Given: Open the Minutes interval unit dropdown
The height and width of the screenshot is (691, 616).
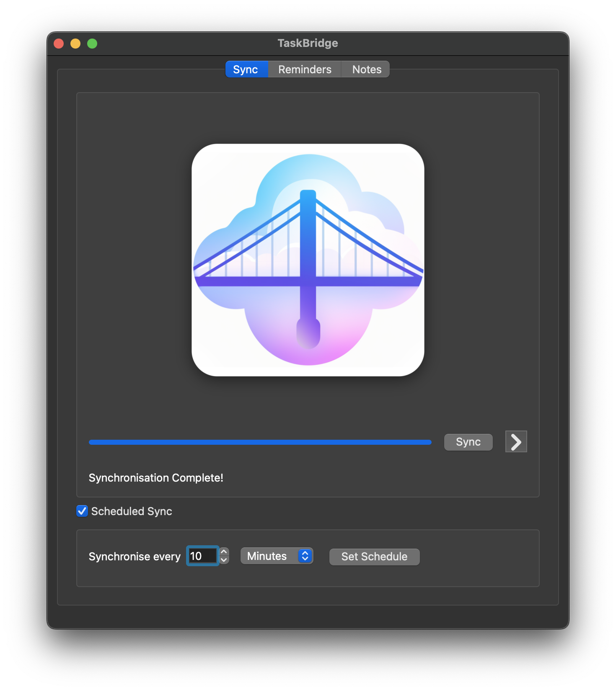Looking at the screenshot, I should (x=277, y=556).
